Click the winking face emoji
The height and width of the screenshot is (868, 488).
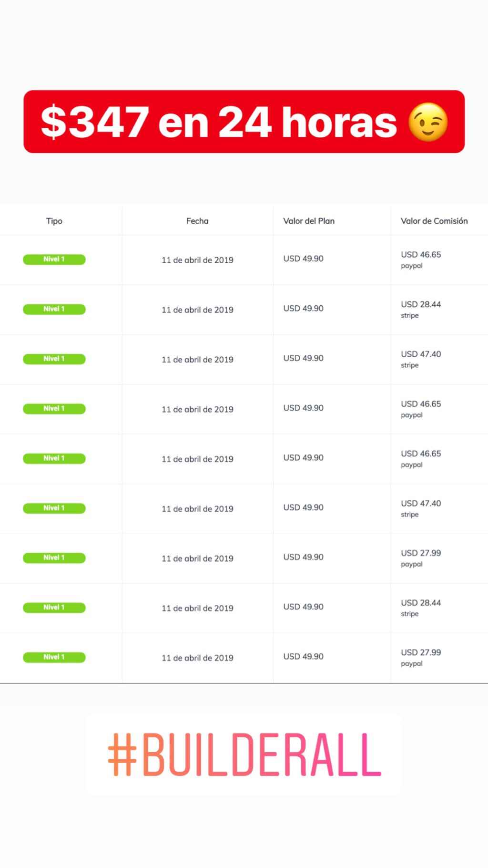tap(427, 122)
